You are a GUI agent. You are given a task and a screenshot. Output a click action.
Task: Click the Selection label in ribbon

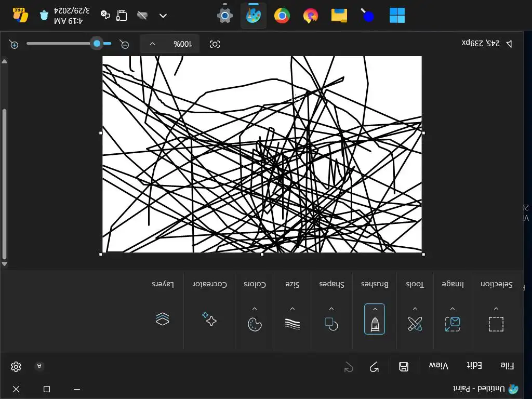click(x=496, y=284)
